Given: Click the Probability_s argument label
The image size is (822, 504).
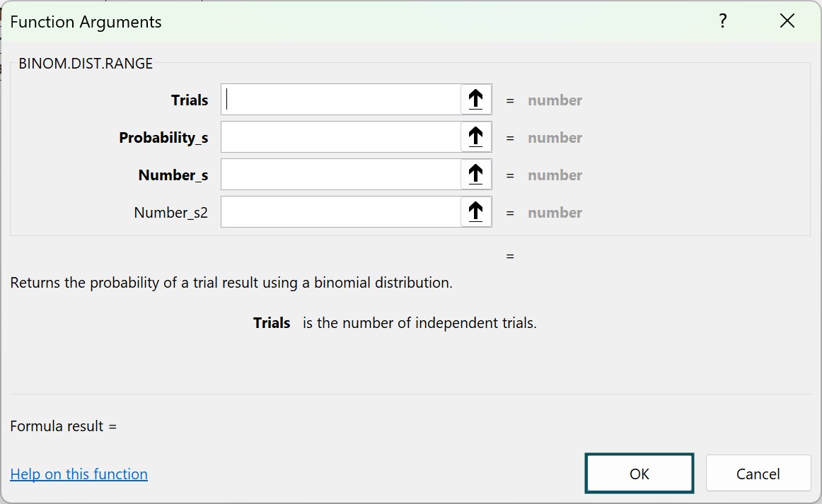Looking at the screenshot, I should 163,137.
